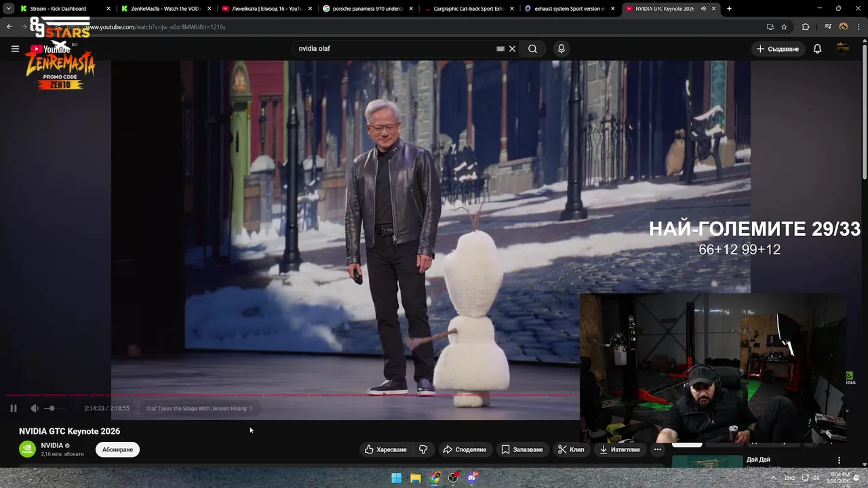Seek using the red video progress bar

click(292, 394)
